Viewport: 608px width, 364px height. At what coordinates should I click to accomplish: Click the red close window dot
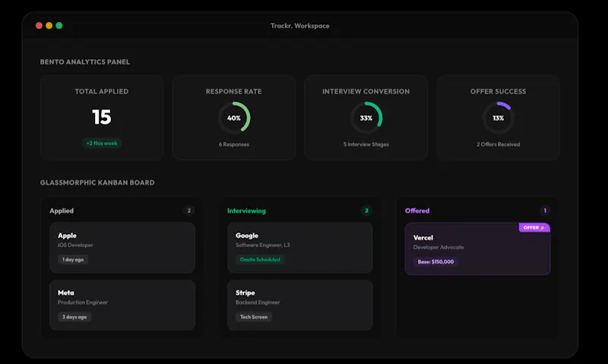(x=39, y=26)
